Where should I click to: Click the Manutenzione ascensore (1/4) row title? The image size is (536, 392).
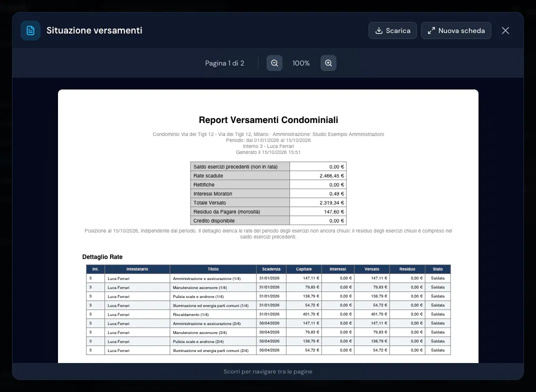pyautogui.click(x=199, y=287)
